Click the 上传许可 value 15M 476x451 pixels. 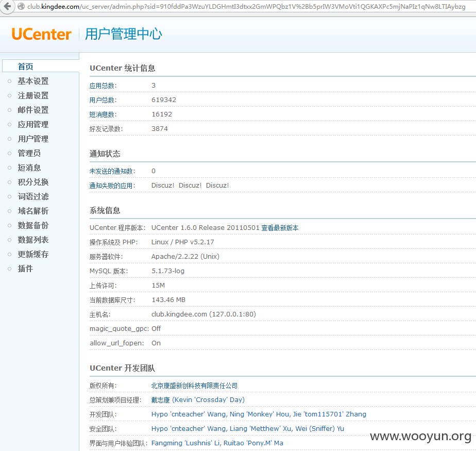(158, 286)
